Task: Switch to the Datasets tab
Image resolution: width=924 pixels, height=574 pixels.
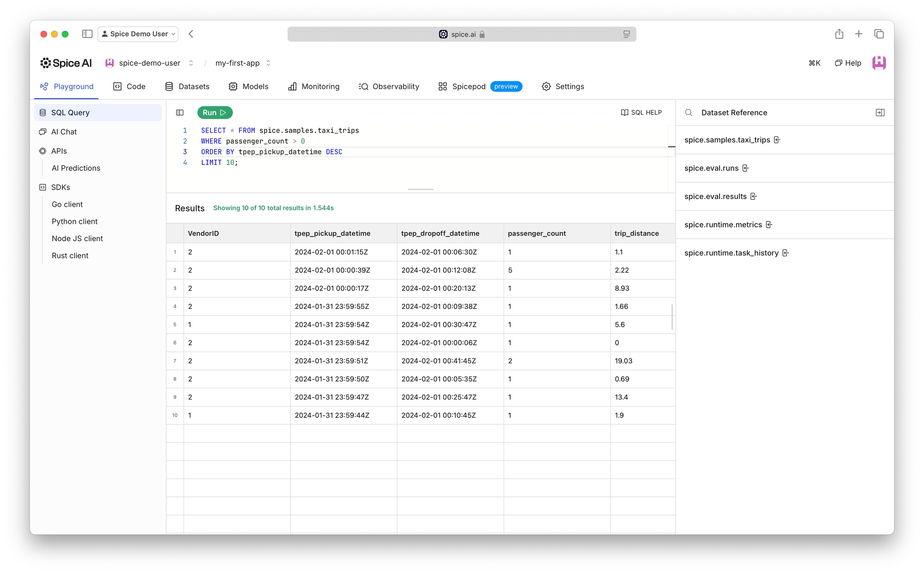Action: point(187,87)
